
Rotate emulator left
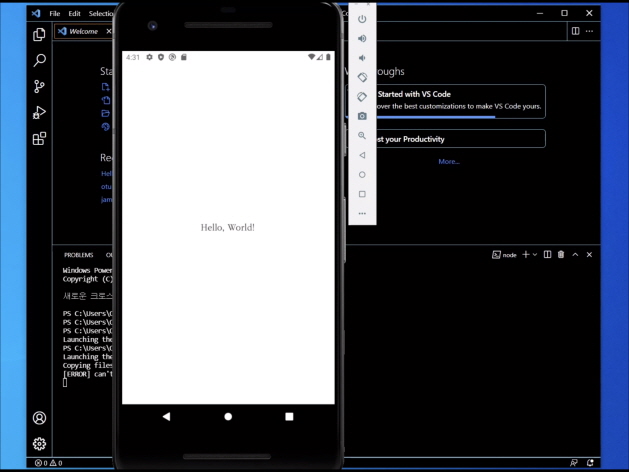(x=362, y=77)
